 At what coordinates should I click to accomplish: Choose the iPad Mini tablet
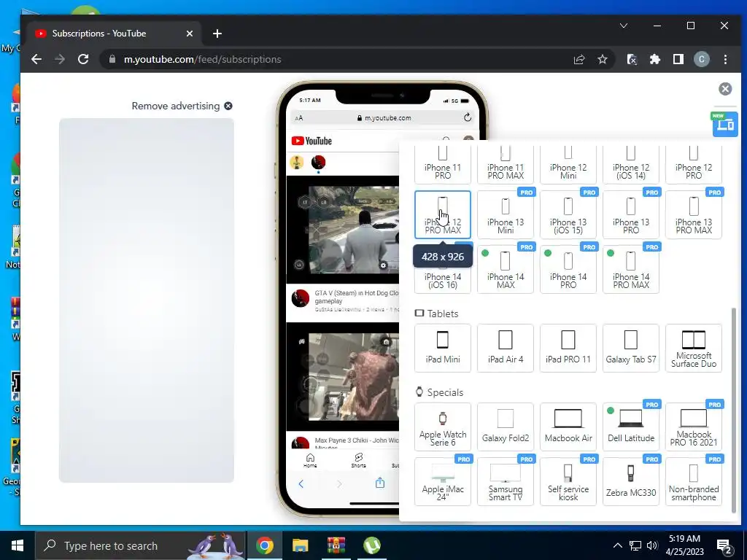443,348
